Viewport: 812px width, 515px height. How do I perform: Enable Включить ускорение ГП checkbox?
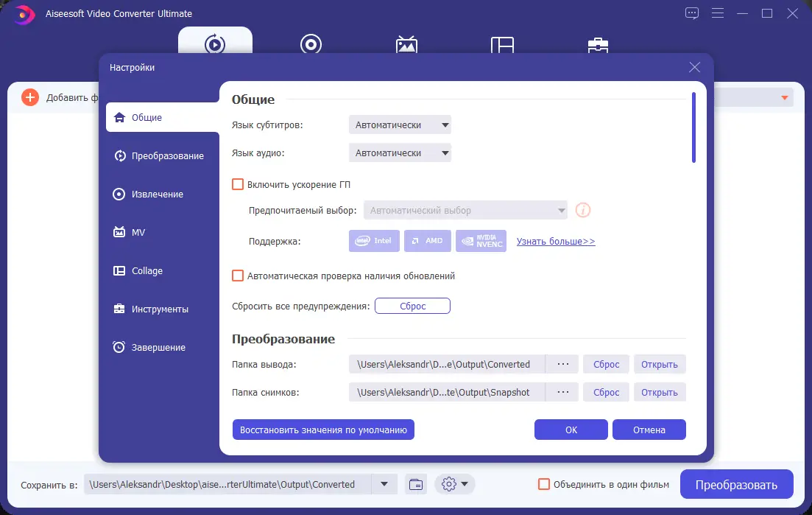[x=238, y=184]
